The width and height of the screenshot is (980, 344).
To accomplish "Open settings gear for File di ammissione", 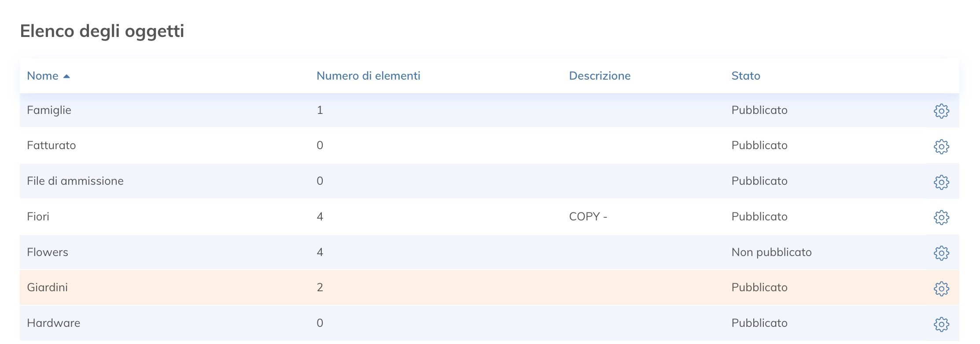I will pyautogui.click(x=941, y=181).
